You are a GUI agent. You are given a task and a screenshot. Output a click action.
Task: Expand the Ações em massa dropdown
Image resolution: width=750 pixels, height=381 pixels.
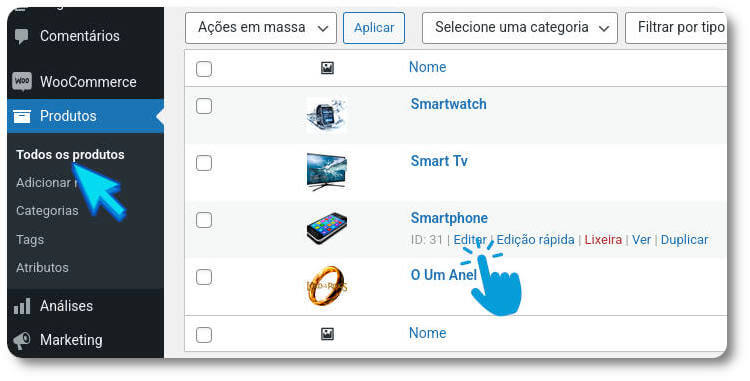(x=261, y=28)
